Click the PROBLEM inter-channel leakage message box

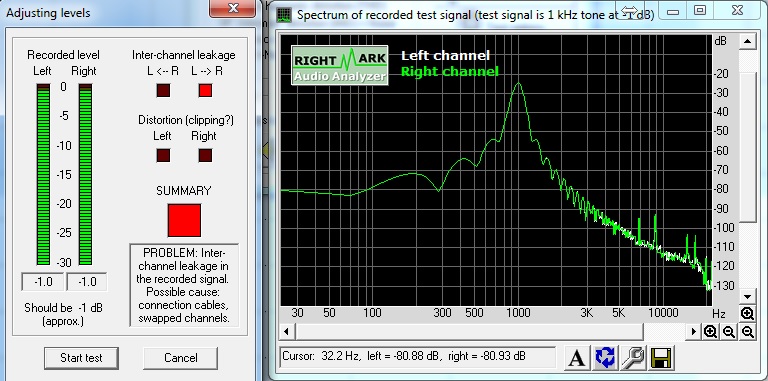click(x=184, y=285)
